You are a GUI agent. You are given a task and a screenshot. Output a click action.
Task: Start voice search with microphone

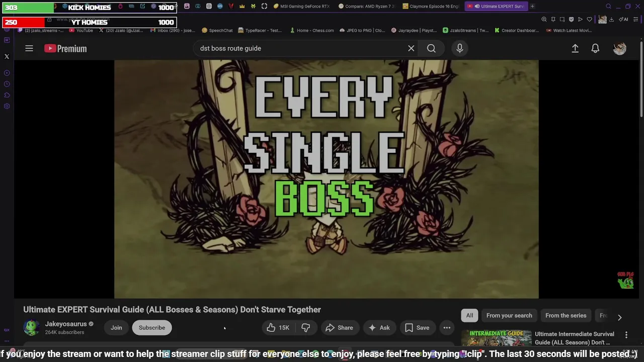[x=459, y=48]
